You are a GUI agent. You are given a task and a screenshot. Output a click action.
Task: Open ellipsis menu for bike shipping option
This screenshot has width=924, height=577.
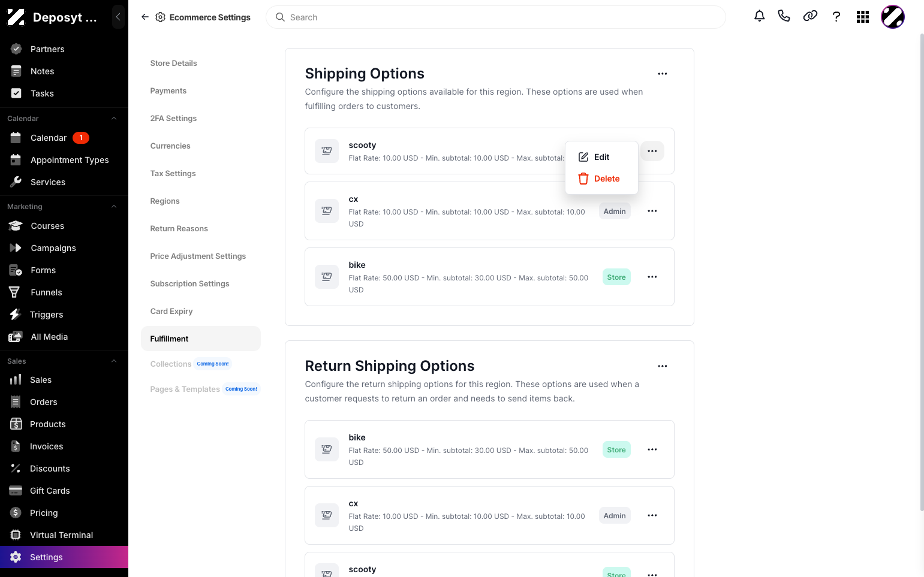tap(652, 277)
